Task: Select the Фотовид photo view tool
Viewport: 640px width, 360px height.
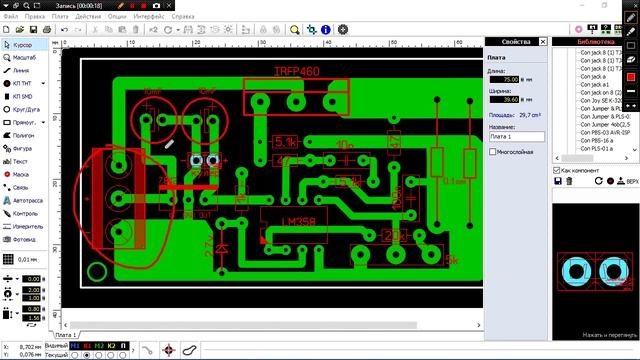Action: pos(24,240)
